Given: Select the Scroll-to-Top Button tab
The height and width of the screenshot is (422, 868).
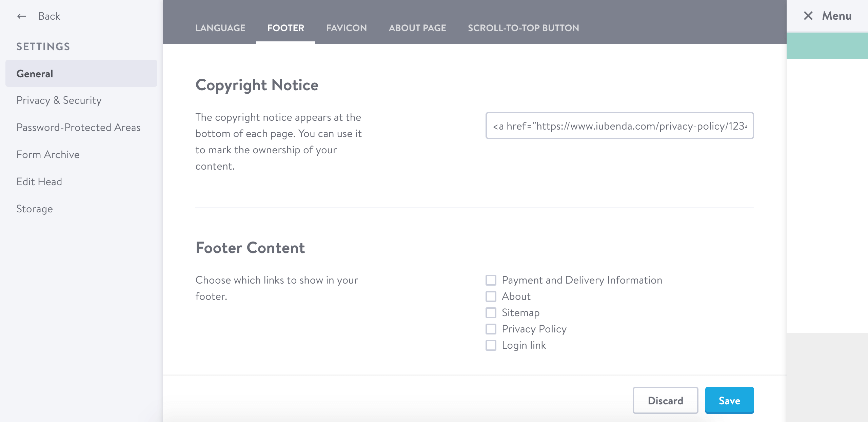Looking at the screenshot, I should (x=523, y=28).
